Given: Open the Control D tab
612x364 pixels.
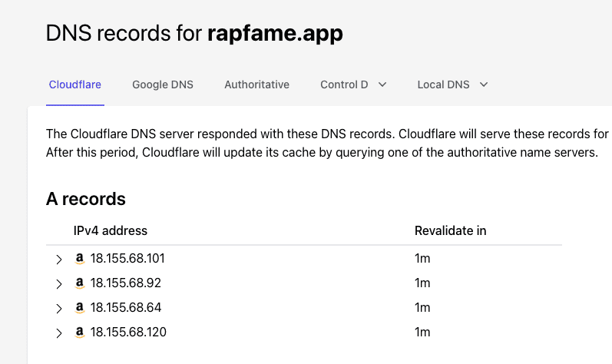Looking at the screenshot, I should point(344,84).
